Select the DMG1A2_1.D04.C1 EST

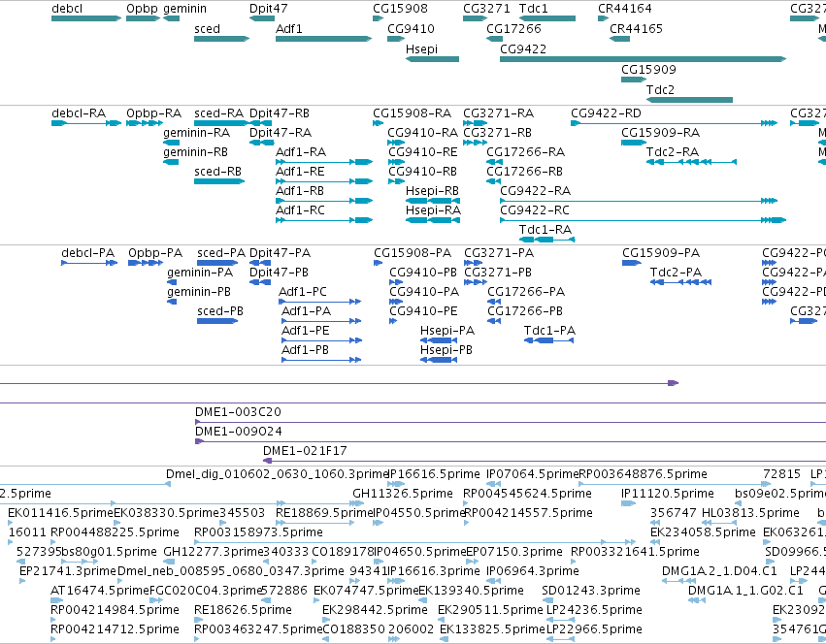(x=679, y=581)
